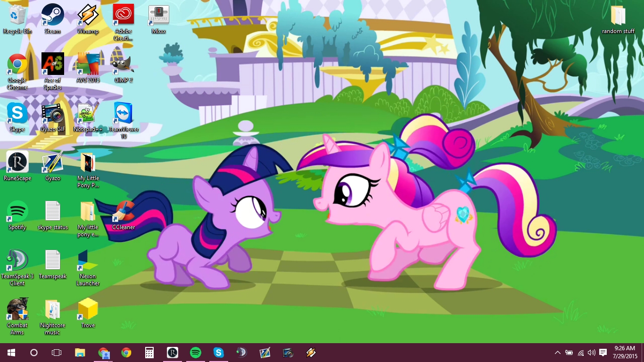Open the Action Center notifications icon

pyautogui.click(x=603, y=353)
